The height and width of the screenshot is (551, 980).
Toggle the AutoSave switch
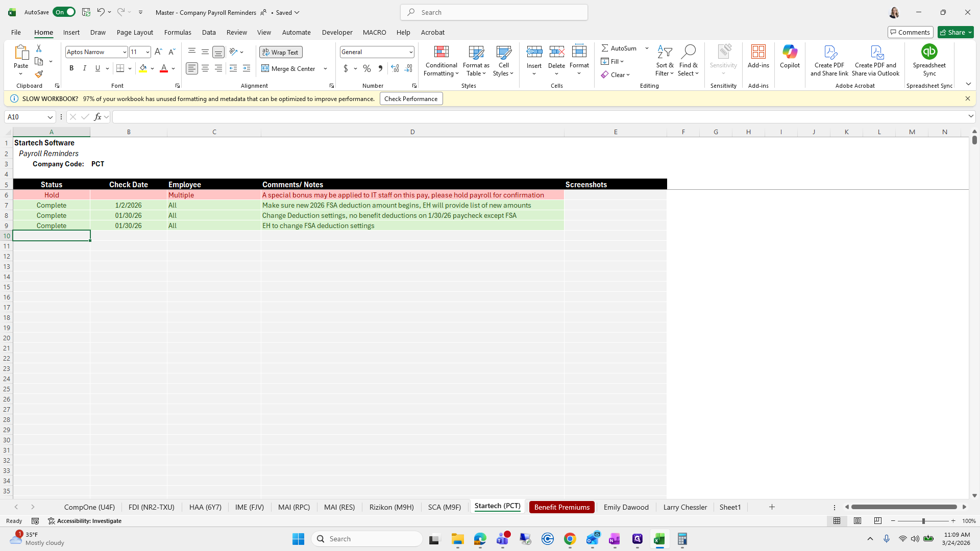click(64, 12)
